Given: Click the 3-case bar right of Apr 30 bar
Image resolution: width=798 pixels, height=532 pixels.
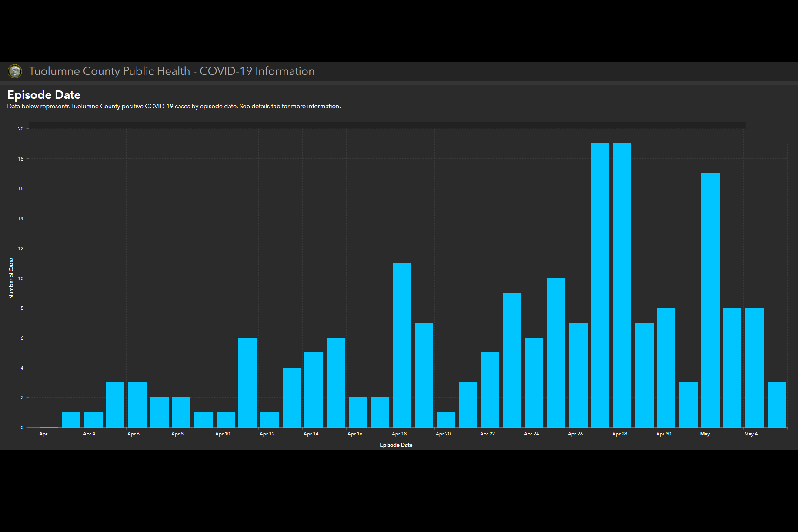Looking at the screenshot, I should point(688,405).
